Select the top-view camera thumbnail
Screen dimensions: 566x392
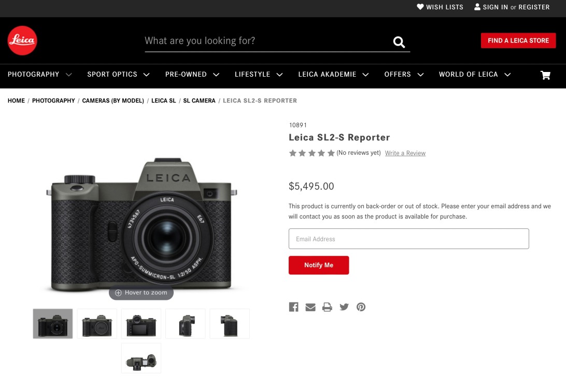pyautogui.click(x=141, y=358)
